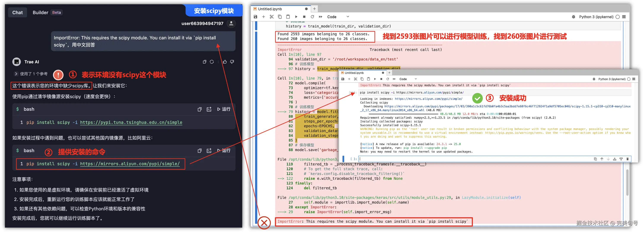644x232 pixels.
Task: Insert a cell using front notebook plus icon
Action: 349,79
